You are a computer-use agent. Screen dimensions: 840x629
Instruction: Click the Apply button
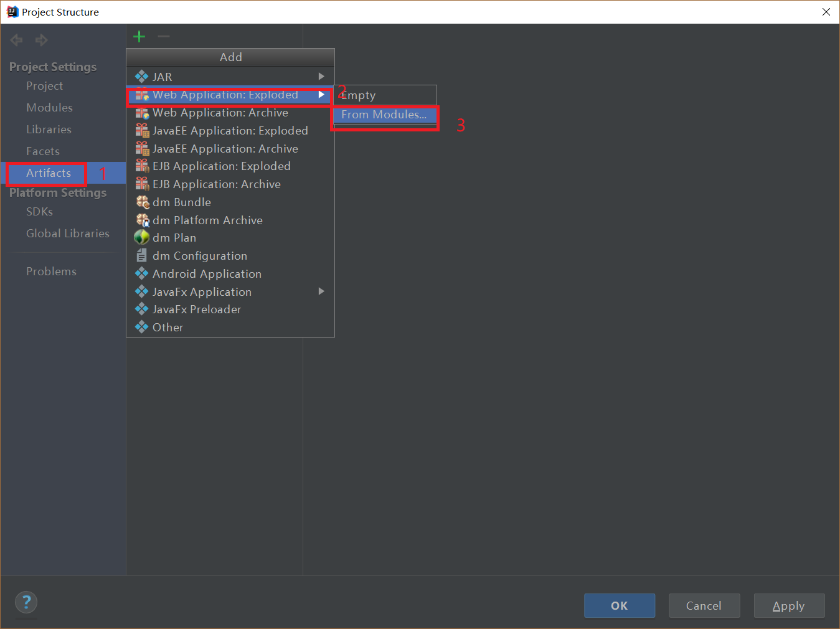tap(789, 605)
